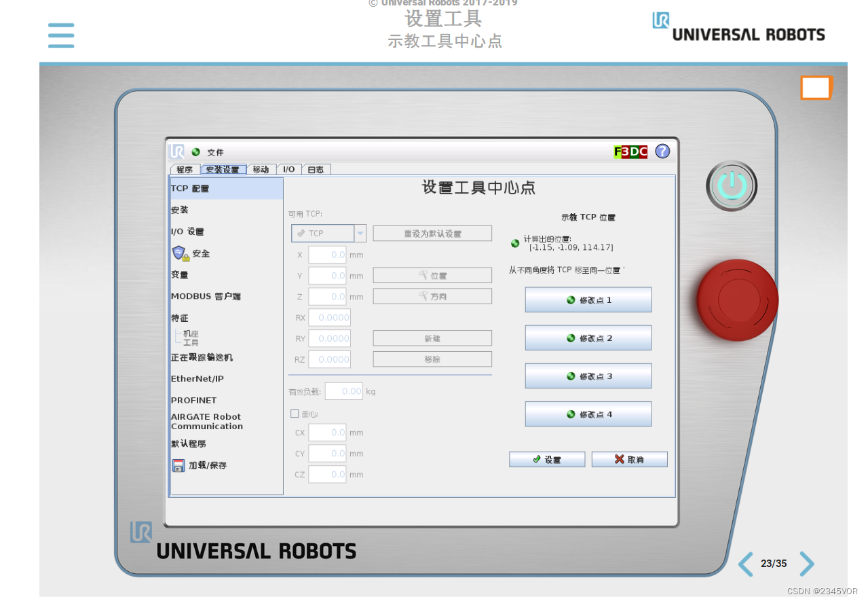Go to the next slide arrow
The width and height of the screenshot is (868, 601).
coord(806,564)
